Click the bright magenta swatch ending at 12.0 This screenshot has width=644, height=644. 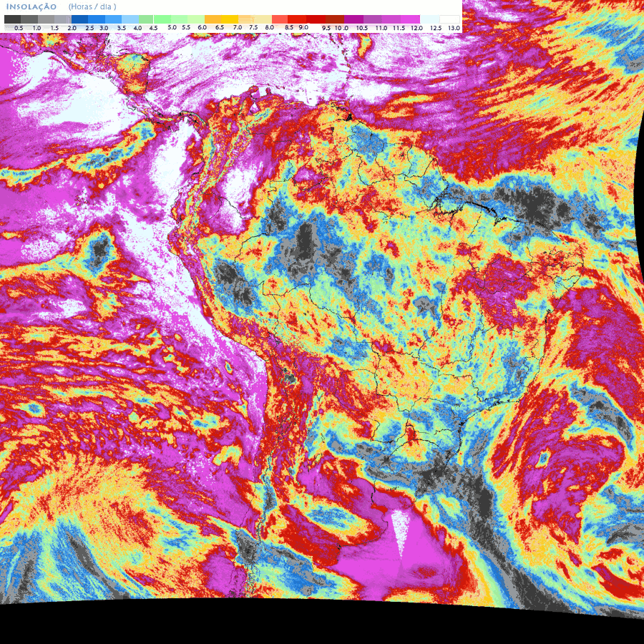click(x=410, y=19)
